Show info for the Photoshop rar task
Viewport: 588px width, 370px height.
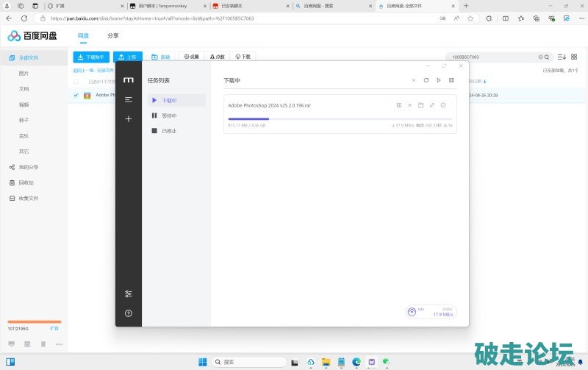point(443,105)
